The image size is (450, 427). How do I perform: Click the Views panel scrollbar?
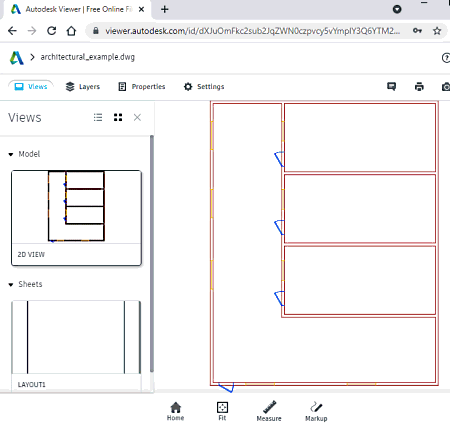click(x=152, y=253)
